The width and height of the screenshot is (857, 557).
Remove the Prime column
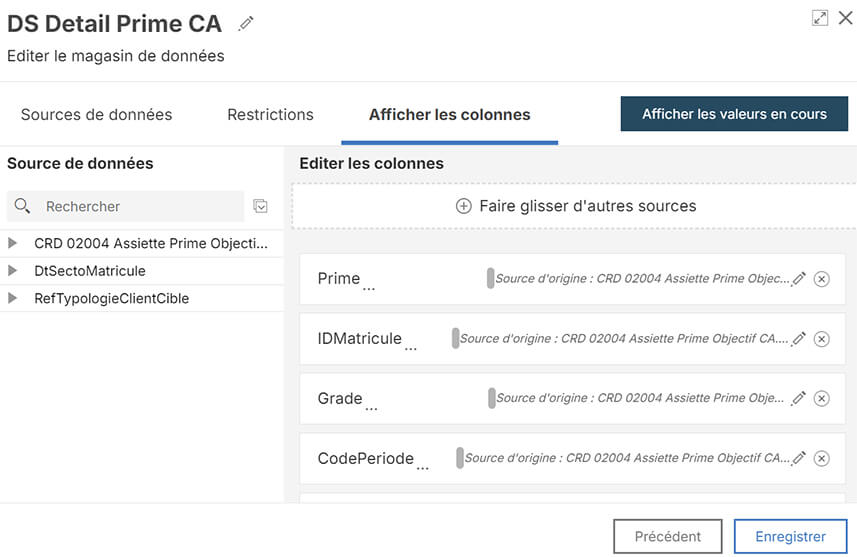tap(821, 279)
